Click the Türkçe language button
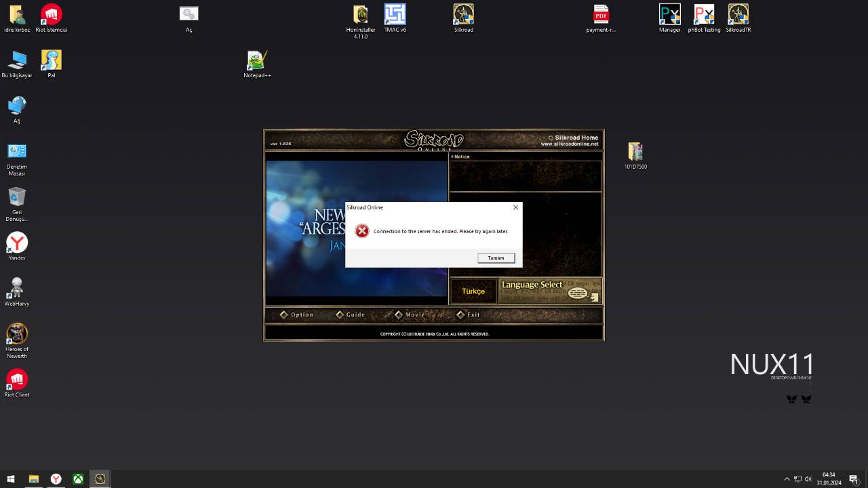The height and width of the screenshot is (488, 868). coord(473,291)
